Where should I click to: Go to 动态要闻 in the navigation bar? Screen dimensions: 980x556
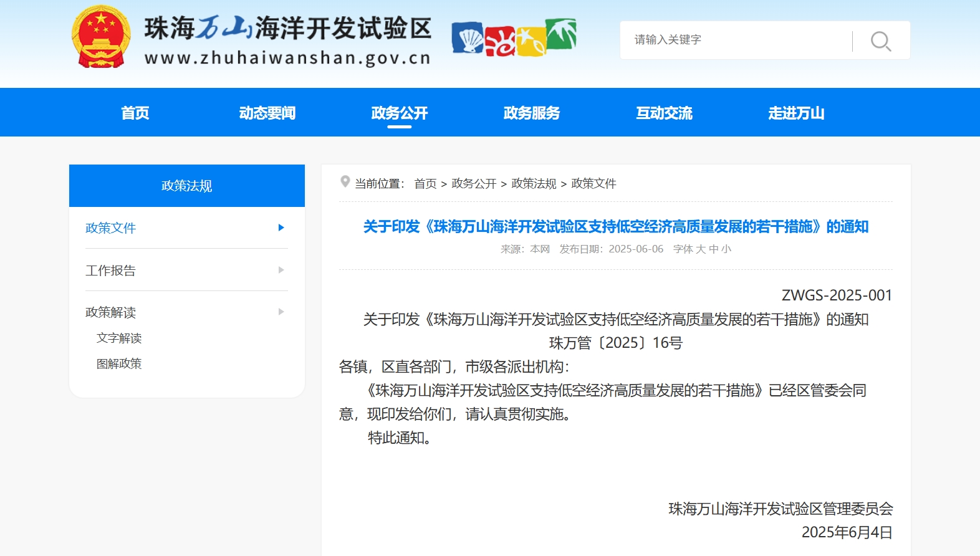pyautogui.click(x=267, y=113)
